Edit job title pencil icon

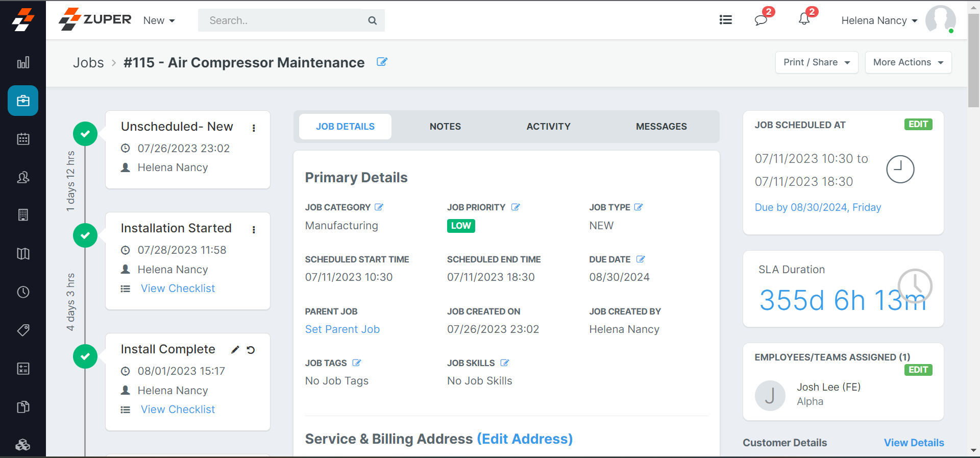[382, 62]
